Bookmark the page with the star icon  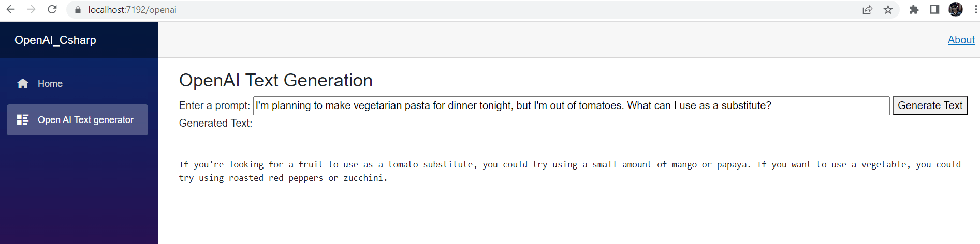(x=888, y=10)
